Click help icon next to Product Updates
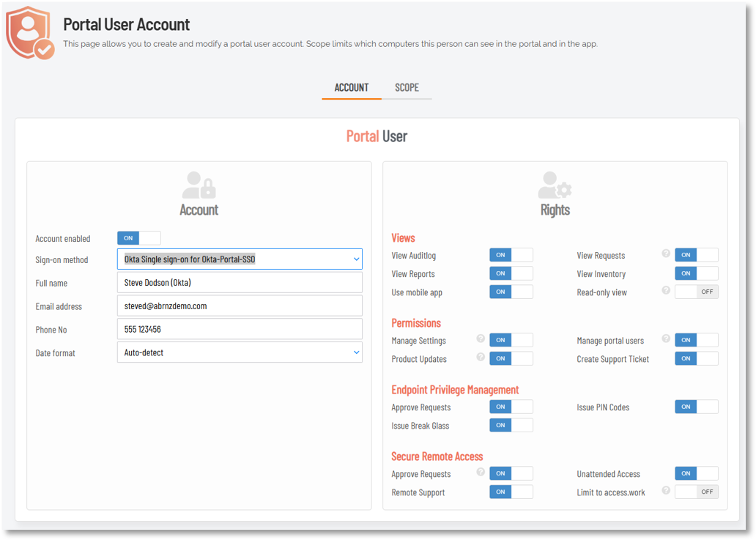Image resolution: width=756 pixels, height=540 pixels. [481, 357]
